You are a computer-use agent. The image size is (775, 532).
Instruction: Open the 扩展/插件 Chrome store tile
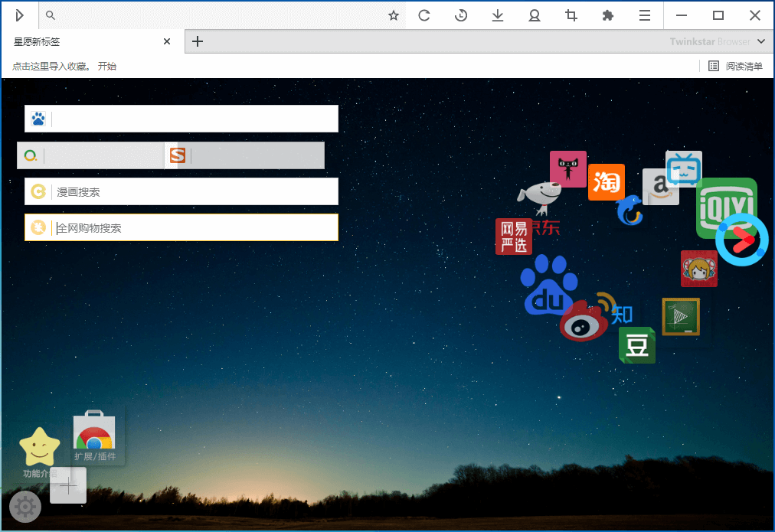coord(94,436)
